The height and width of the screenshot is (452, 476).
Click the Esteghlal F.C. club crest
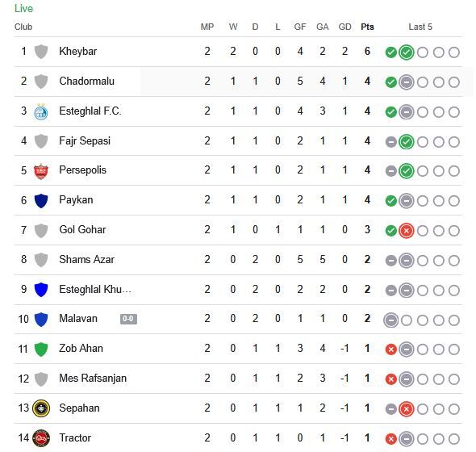tap(41, 111)
